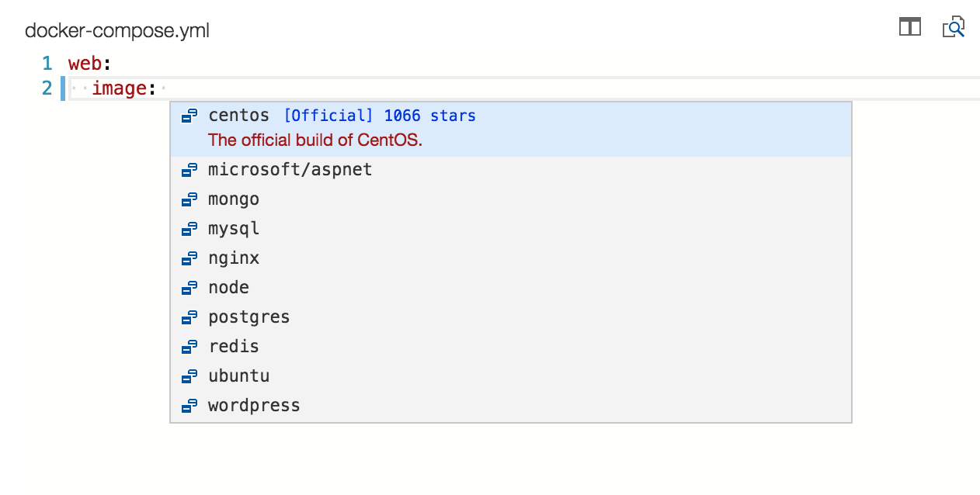Pick postgres from the suggestion list
Image resolution: width=980 pixels, height=495 pixels.
tap(248, 317)
